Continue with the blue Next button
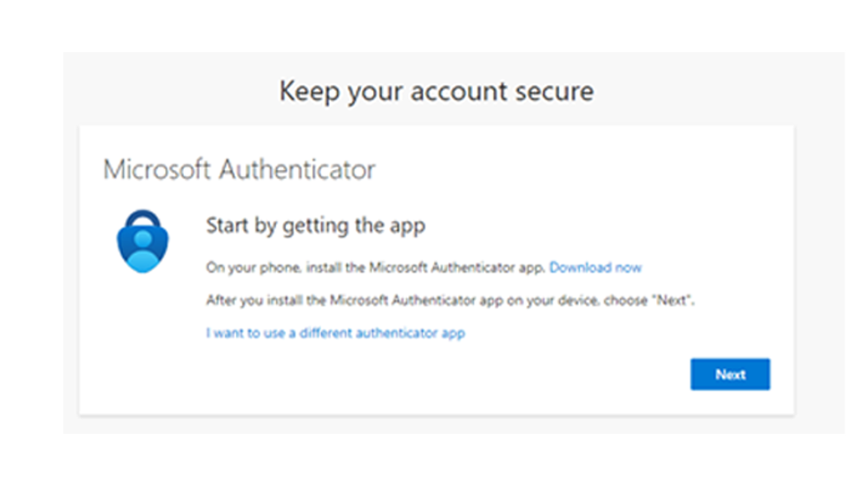 [x=730, y=374]
